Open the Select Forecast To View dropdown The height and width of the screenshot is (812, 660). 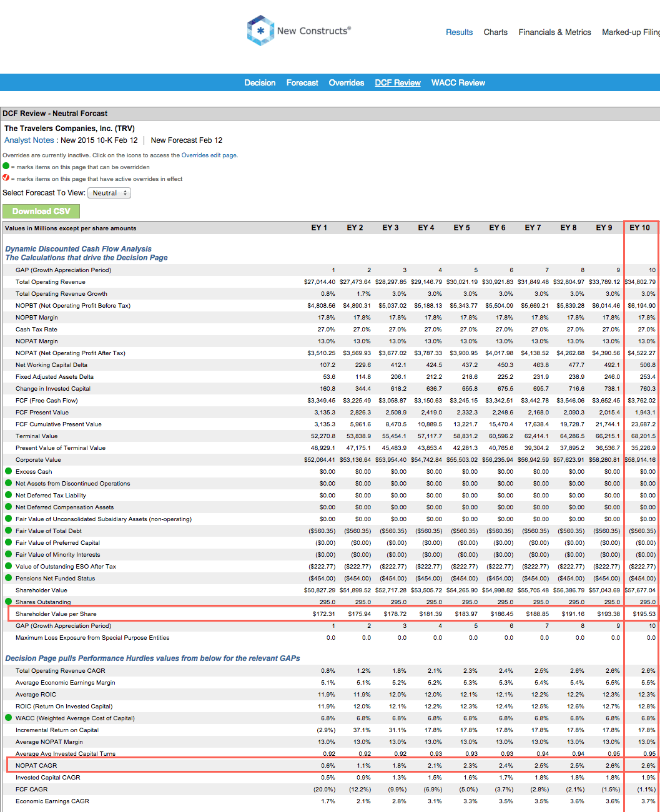click(x=109, y=193)
